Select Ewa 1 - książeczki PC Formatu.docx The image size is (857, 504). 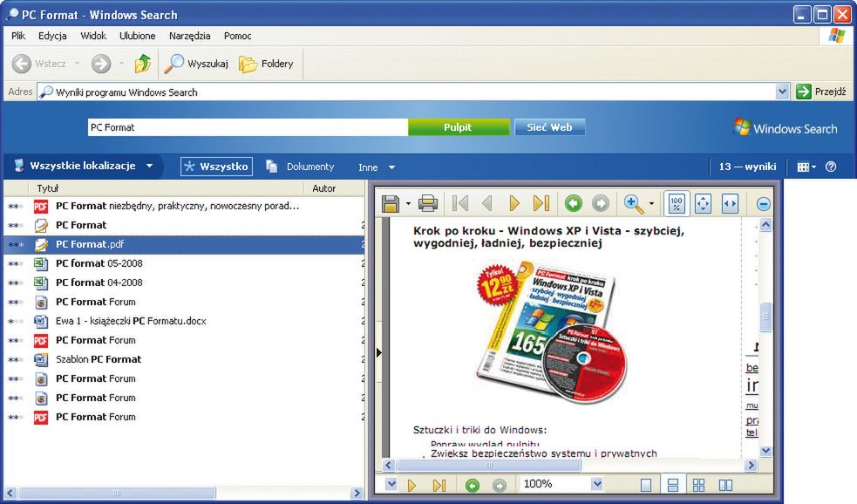(x=184, y=321)
